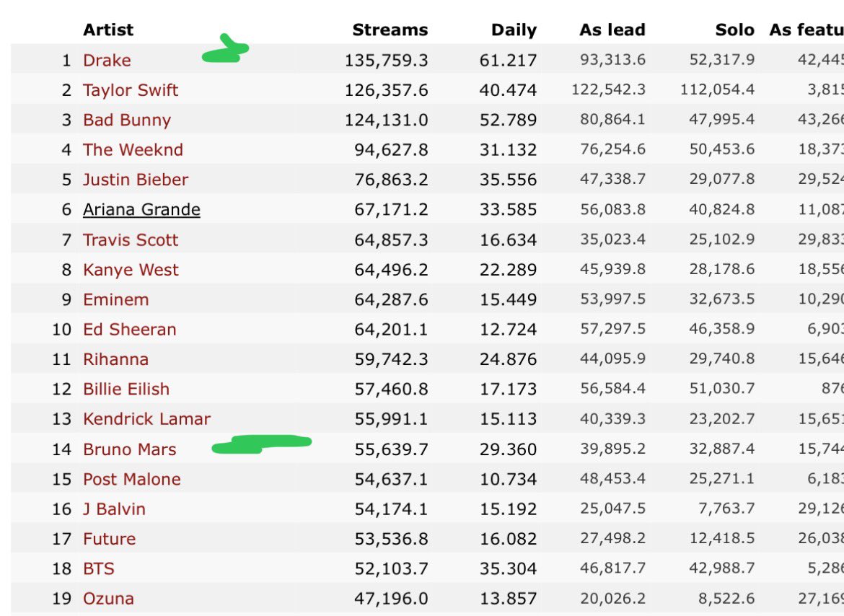The image size is (844, 616).
Task: Open the Travis Scott artist page
Action: (x=131, y=239)
